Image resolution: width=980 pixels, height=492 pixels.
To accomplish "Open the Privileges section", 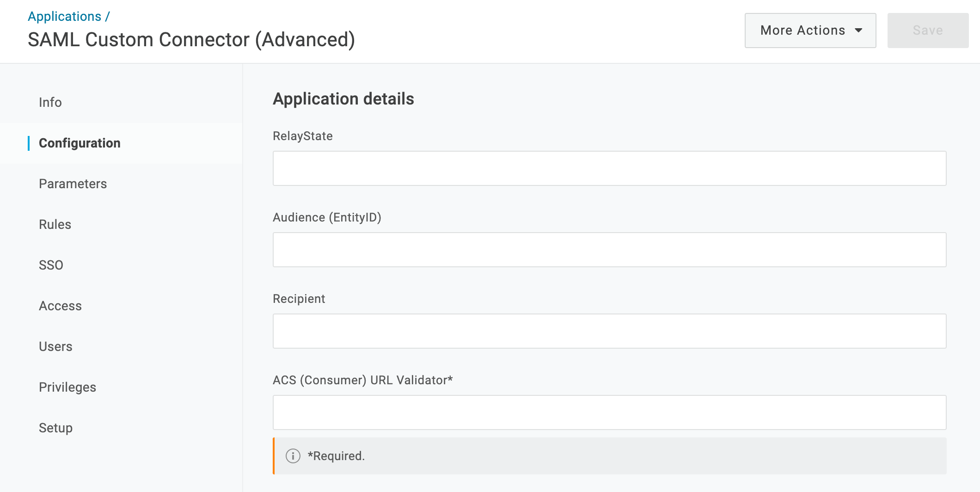I will point(67,387).
